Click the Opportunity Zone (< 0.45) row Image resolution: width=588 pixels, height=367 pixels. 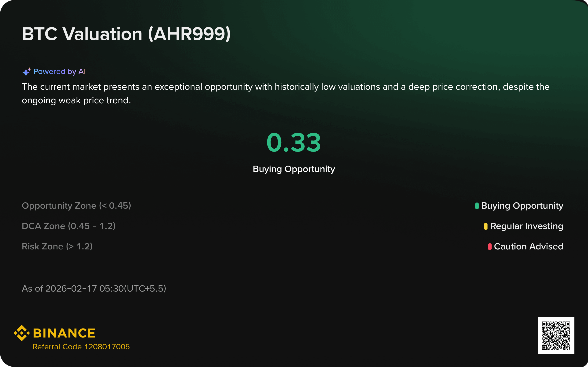pyautogui.click(x=76, y=206)
